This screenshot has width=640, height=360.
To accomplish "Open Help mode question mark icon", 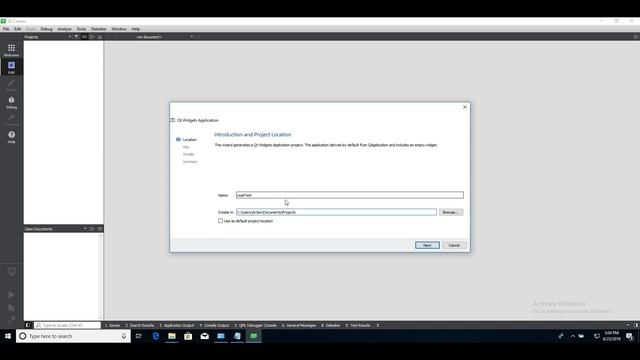I will pyautogui.click(x=11, y=137).
